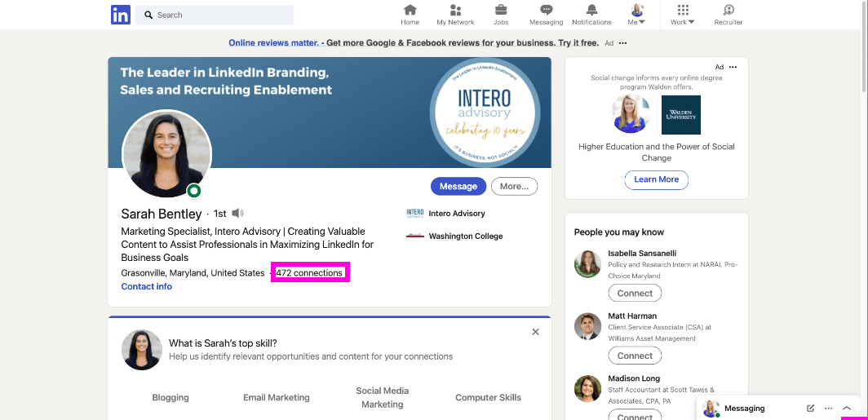Open the Work apps dropdown

point(683,15)
